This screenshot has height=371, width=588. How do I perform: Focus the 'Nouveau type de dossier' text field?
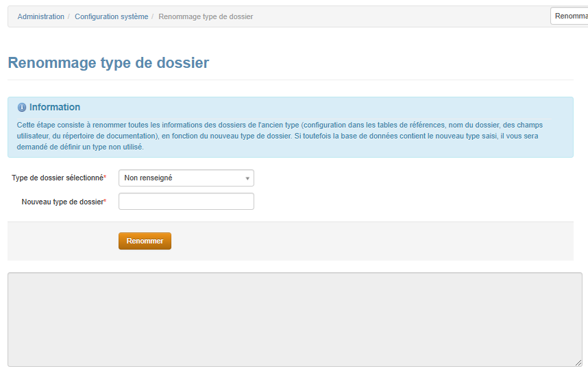coord(186,202)
